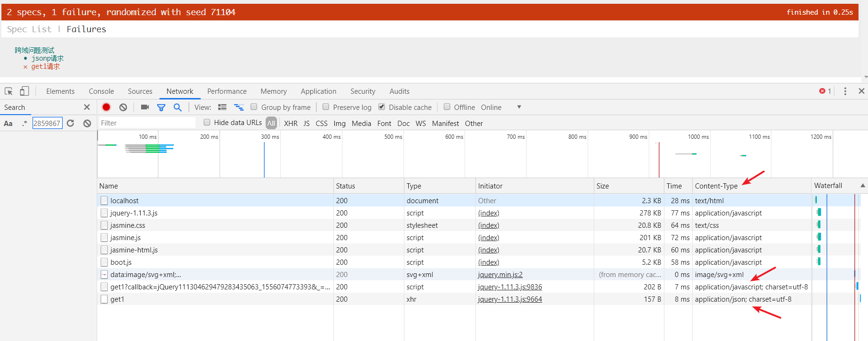Image resolution: width=868 pixels, height=341 pixels.
Task: Switch to the Console tab
Action: tap(101, 91)
